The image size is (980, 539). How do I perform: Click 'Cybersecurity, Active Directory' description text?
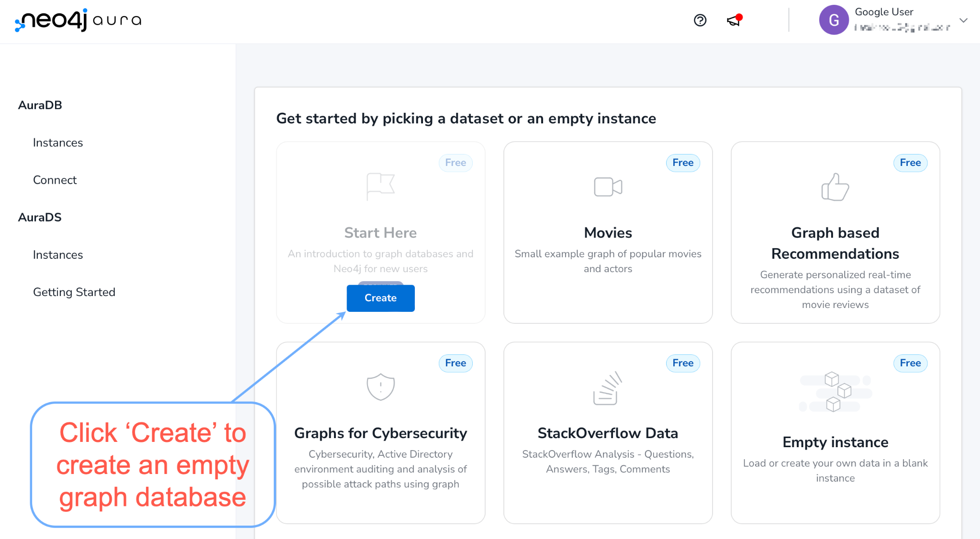(x=380, y=469)
